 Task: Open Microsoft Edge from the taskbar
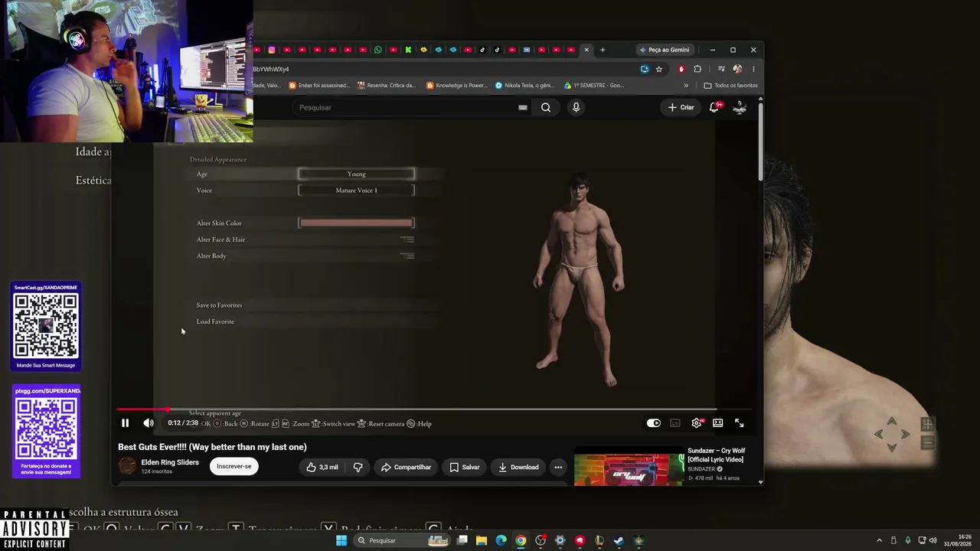point(501,540)
